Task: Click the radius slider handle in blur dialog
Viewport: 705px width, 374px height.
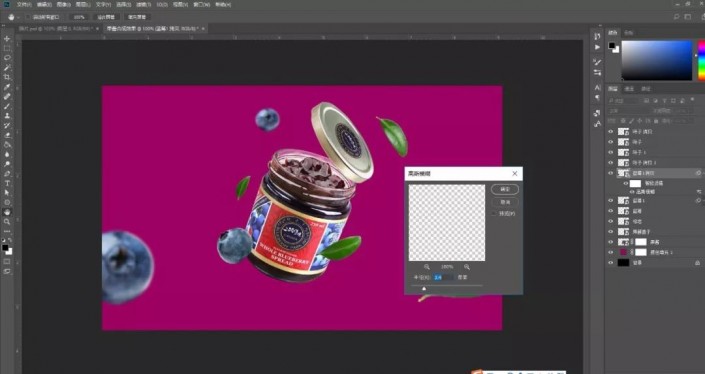Action: pyautogui.click(x=424, y=288)
